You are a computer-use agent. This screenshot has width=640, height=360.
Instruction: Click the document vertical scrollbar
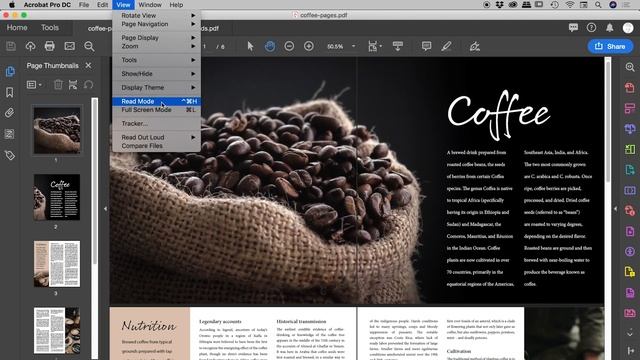(608, 122)
